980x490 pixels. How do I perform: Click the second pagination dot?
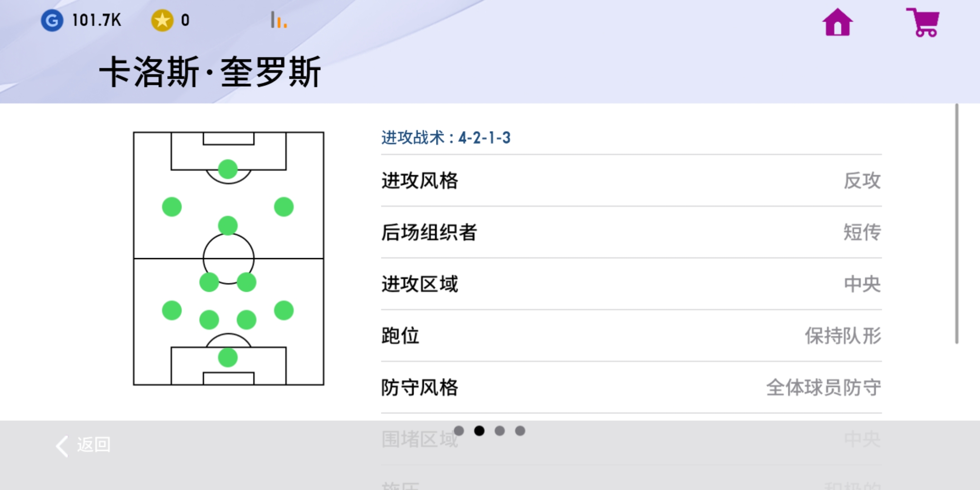[x=479, y=431]
